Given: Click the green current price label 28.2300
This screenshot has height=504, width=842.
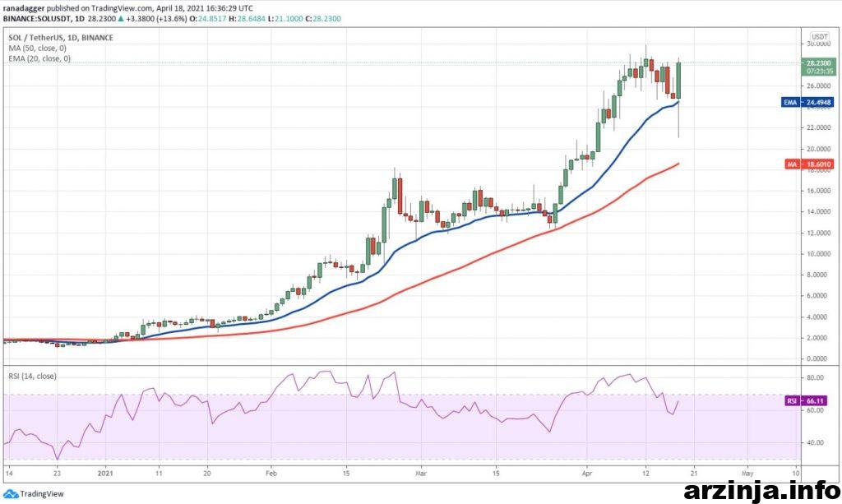Looking at the screenshot, I should coord(817,62).
